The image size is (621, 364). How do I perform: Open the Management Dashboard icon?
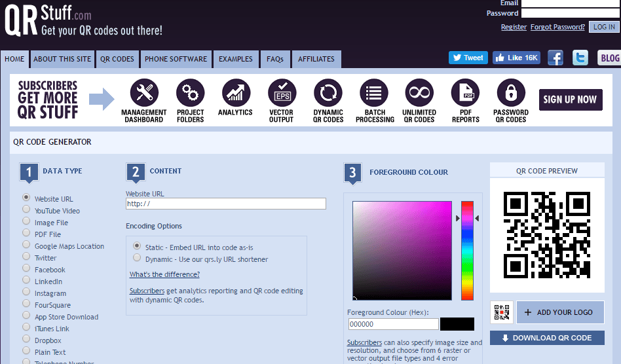(144, 93)
